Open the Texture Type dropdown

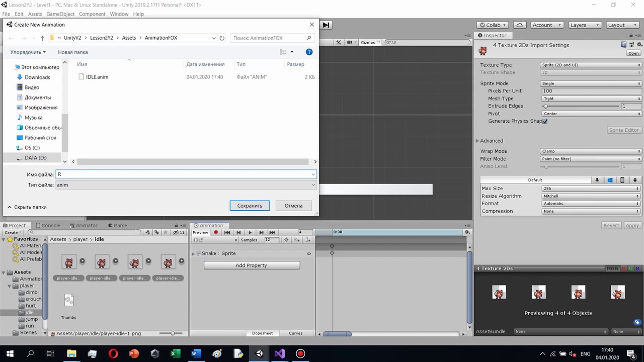(x=591, y=65)
